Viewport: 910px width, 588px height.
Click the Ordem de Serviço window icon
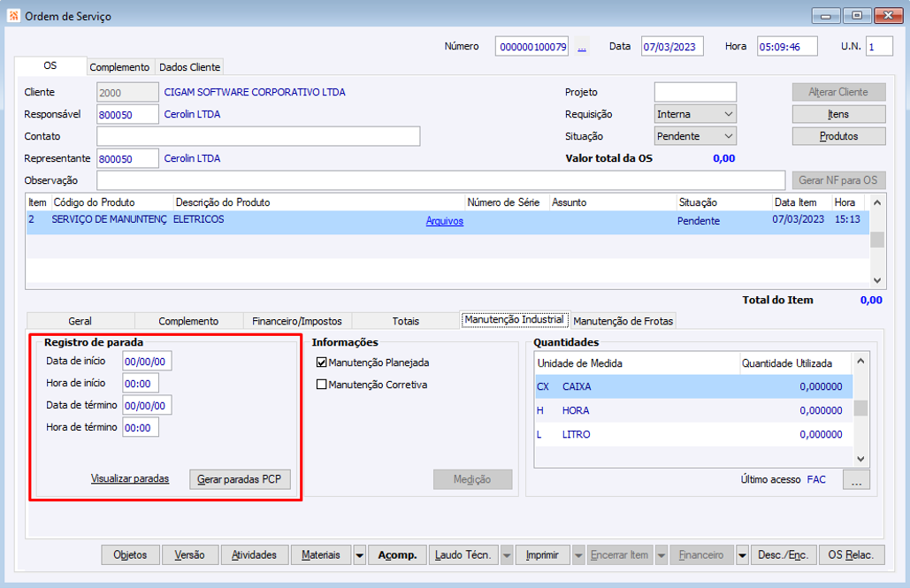13,16
